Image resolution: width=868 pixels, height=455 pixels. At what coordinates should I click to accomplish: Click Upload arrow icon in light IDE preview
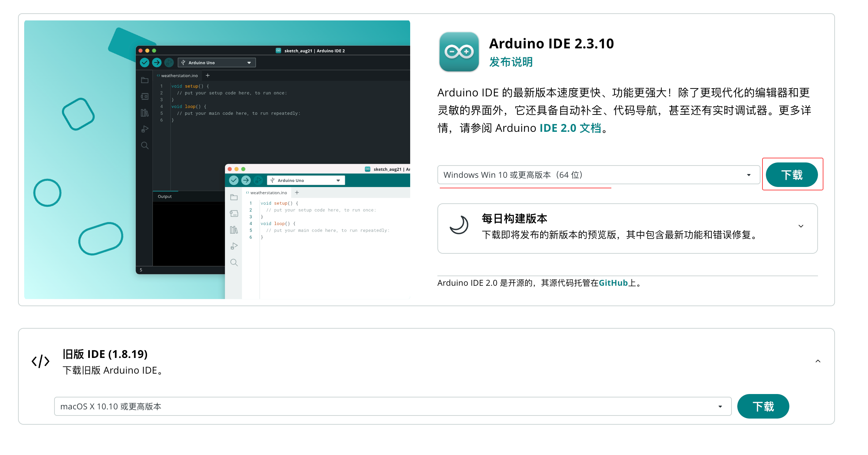[x=246, y=180]
